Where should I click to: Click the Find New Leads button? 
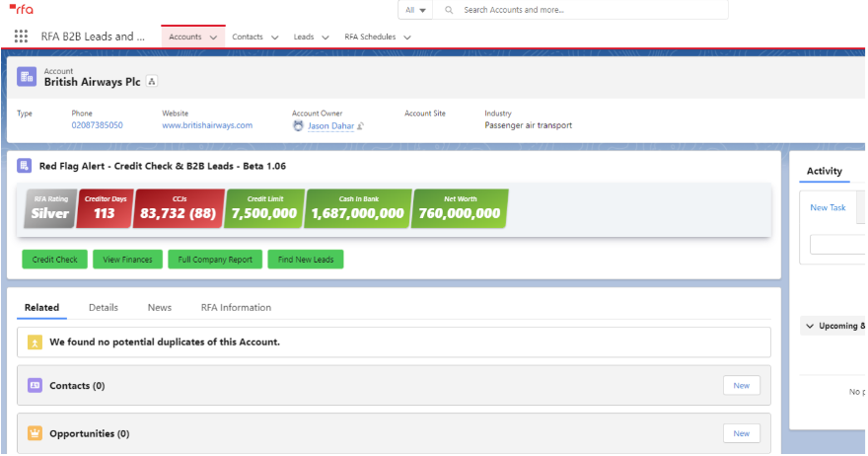[x=306, y=260]
